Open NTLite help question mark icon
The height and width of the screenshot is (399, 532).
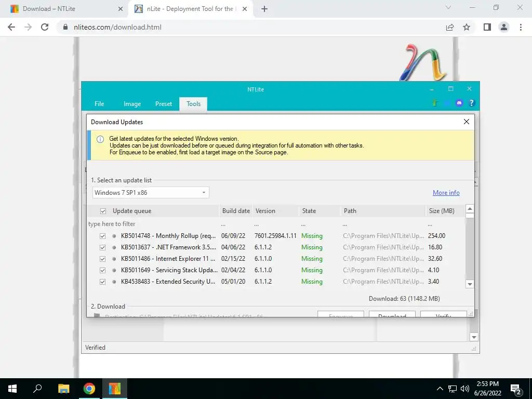[x=471, y=103]
